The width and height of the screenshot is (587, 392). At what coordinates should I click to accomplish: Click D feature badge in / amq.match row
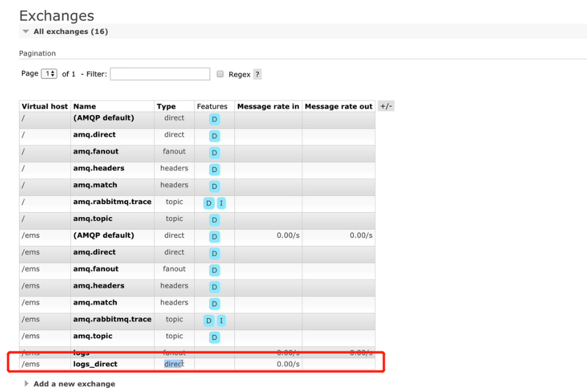tap(214, 186)
